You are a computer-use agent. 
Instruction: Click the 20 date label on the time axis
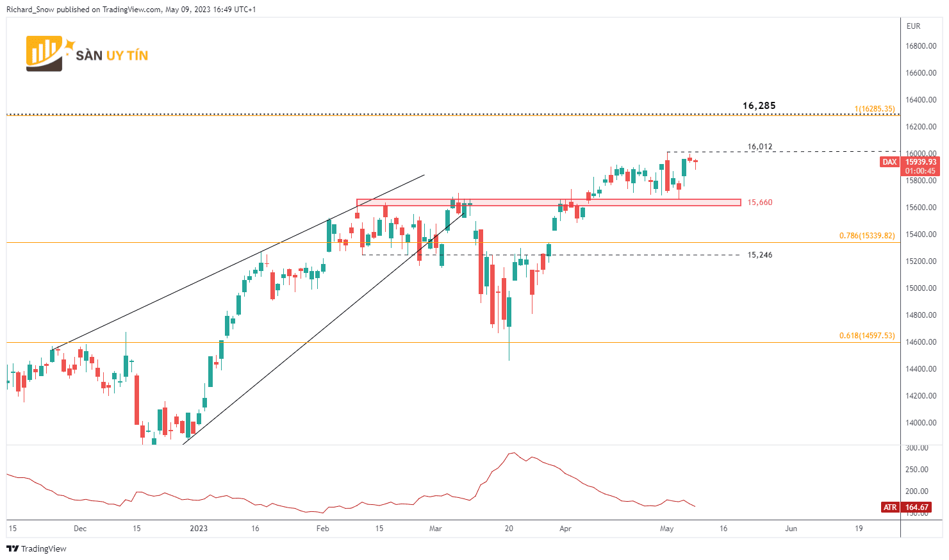[x=509, y=529]
